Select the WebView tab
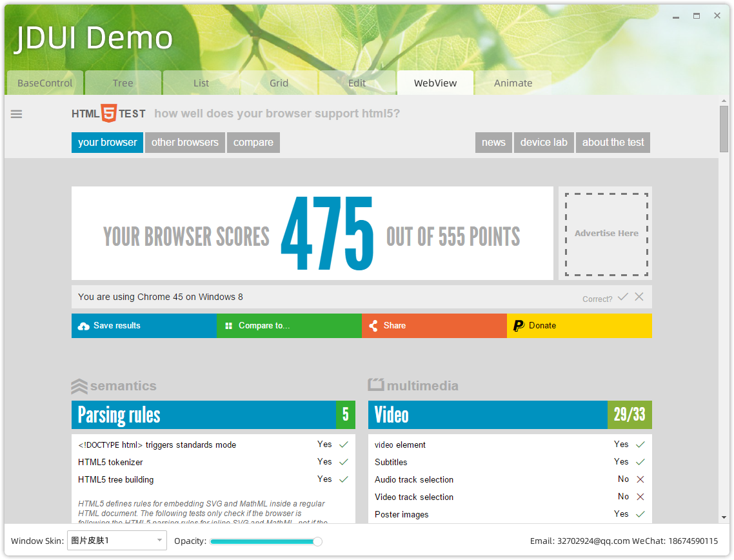 pos(435,83)
